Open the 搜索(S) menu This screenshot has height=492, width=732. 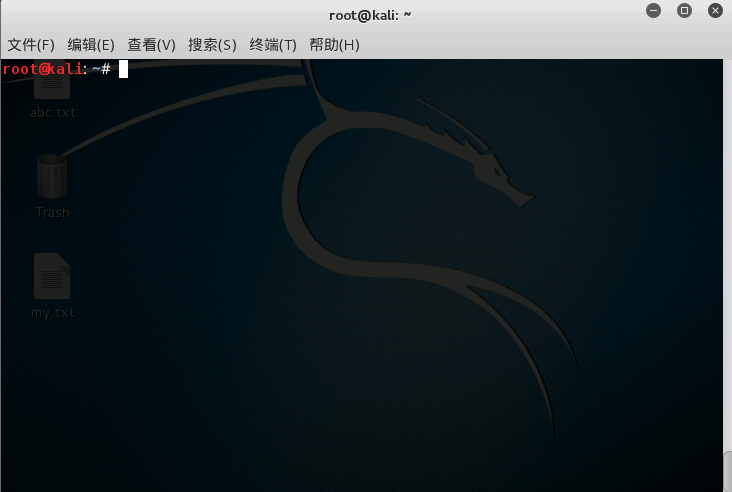pyautogui.click(x=212, y=45)
